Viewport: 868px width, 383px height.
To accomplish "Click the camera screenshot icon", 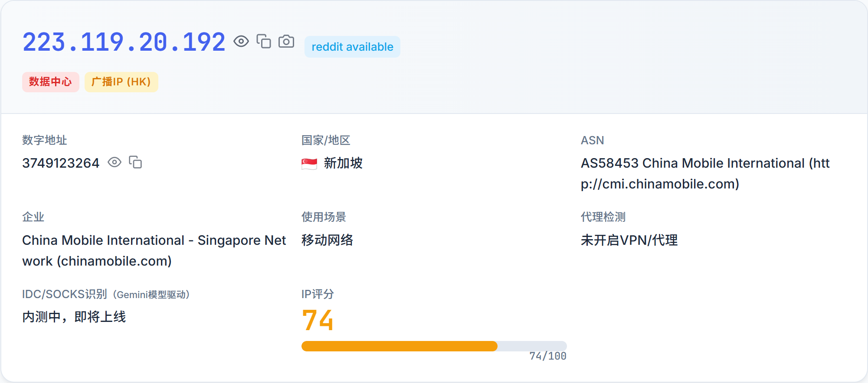I will pos(286,42).
